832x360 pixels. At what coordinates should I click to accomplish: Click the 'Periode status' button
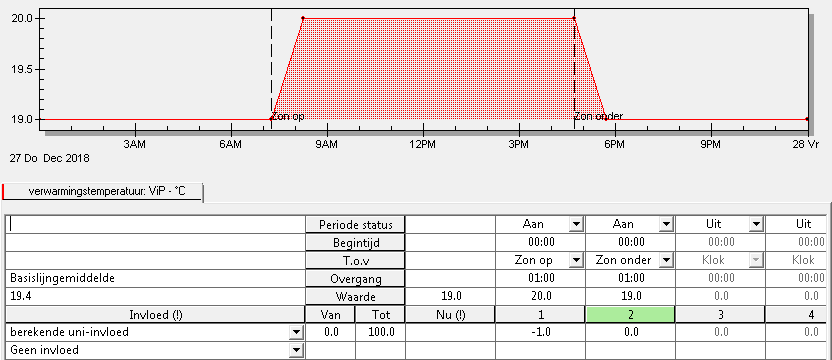(356, 225)
